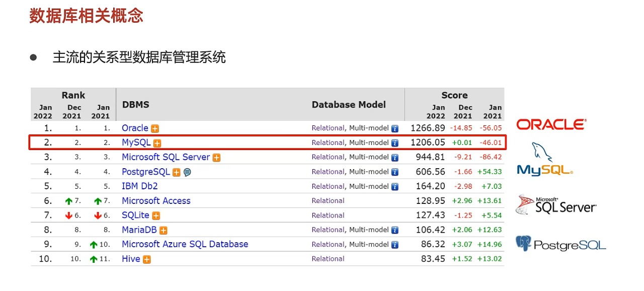Click the DBMS column header
The width and height of the screenshot is (644, 291).
coord(136,105)
